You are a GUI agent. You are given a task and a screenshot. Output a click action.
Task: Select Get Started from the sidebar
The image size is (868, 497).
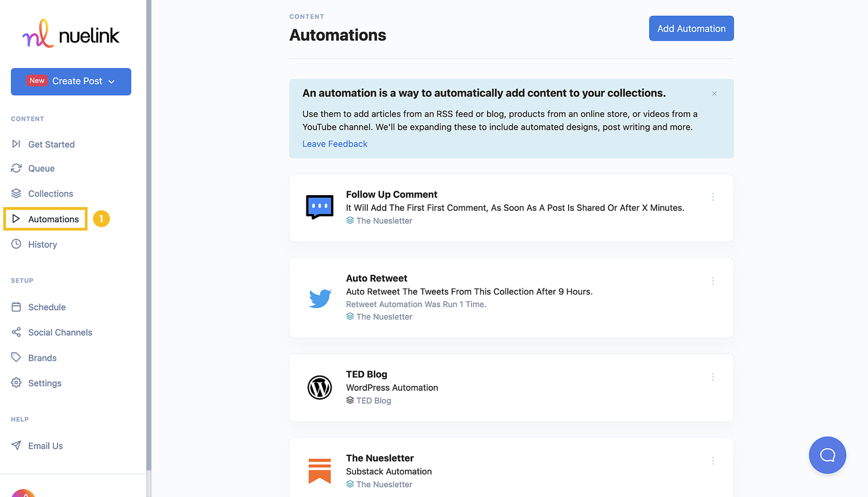click(51, 144)
